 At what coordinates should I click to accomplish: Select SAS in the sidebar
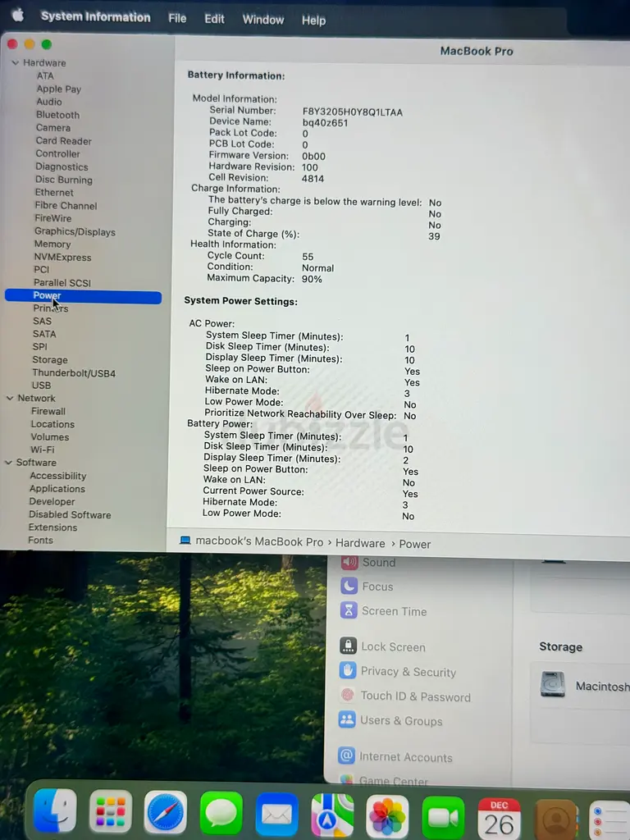coord(43,321)
